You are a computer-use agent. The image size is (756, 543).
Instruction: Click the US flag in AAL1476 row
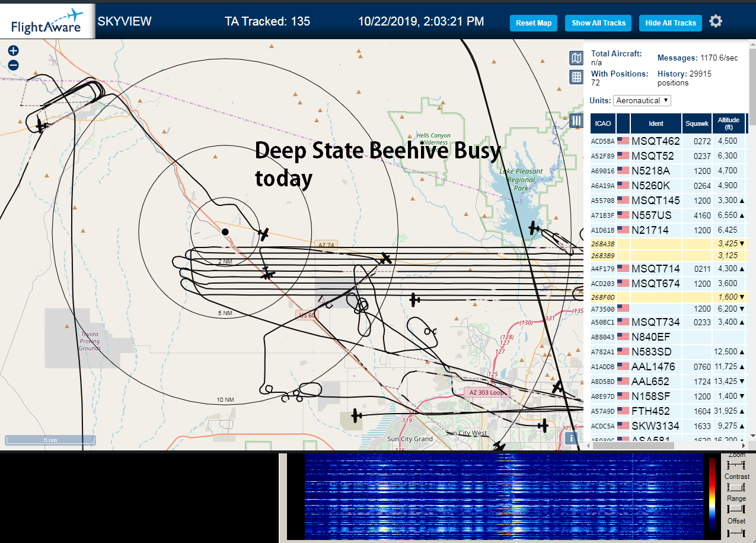point(623,367)
